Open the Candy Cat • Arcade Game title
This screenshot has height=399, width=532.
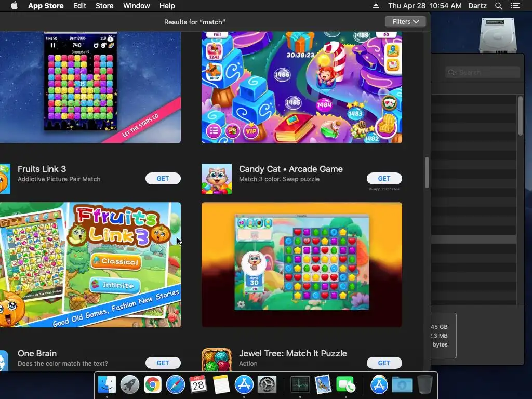(291, 169)
